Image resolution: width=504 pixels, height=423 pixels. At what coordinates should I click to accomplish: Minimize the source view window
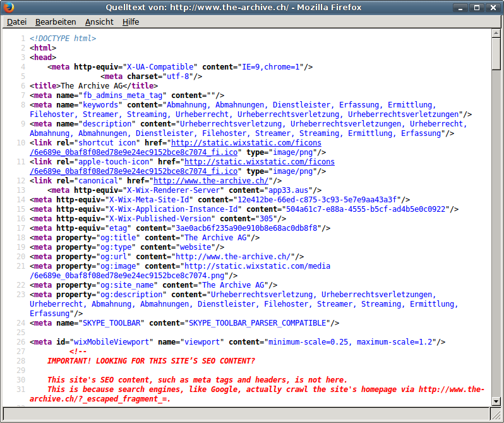(x=460, y=8)
